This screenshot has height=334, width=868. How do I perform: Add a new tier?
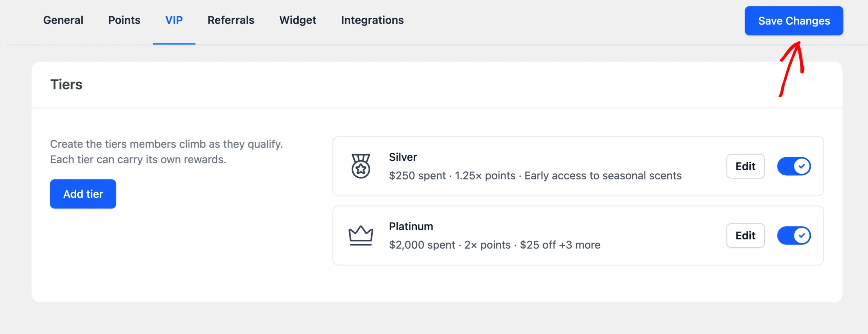83,194
